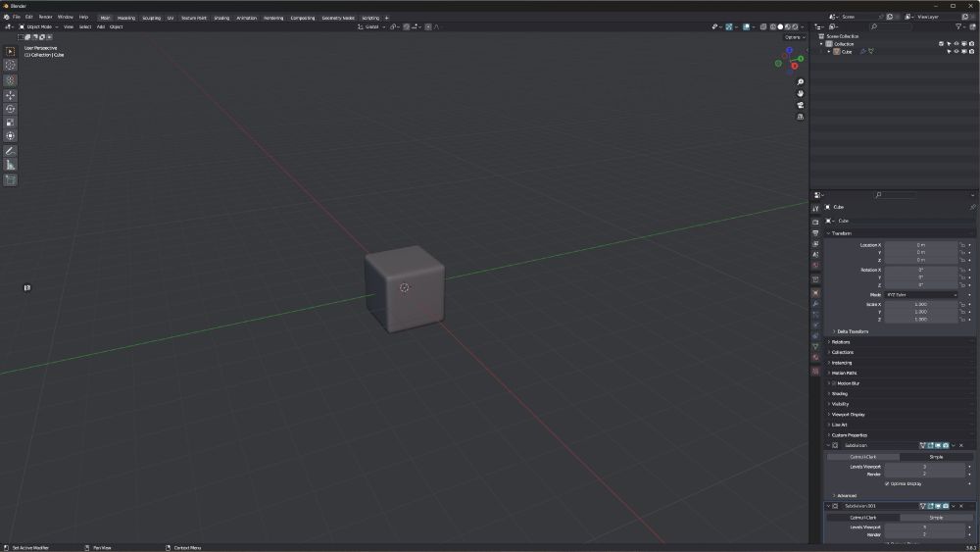
Task: Switch perspective/orthographic projection icon
Action: point(800,117)
